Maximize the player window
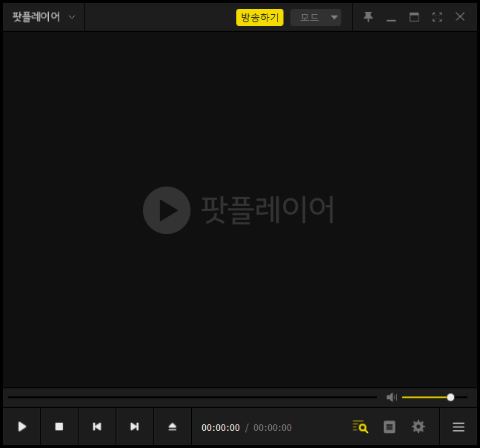 (414, 17)
